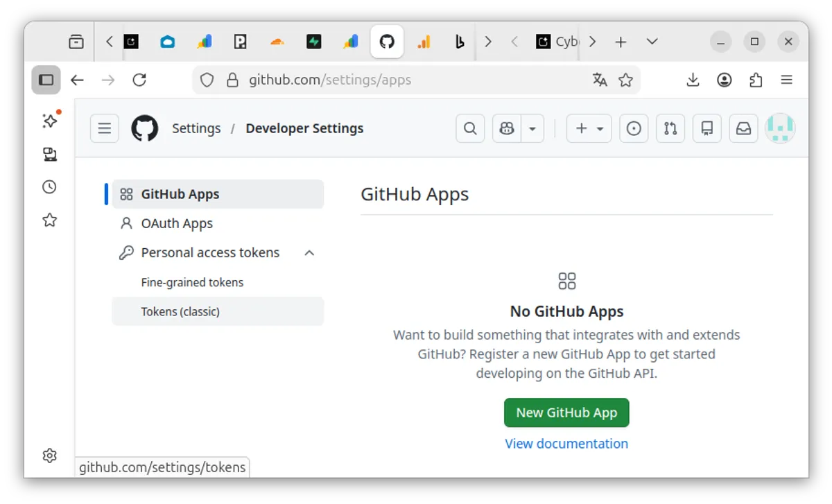Open the browser application menu
This screenshot has height=504, width=832.
tap(786, 80)
